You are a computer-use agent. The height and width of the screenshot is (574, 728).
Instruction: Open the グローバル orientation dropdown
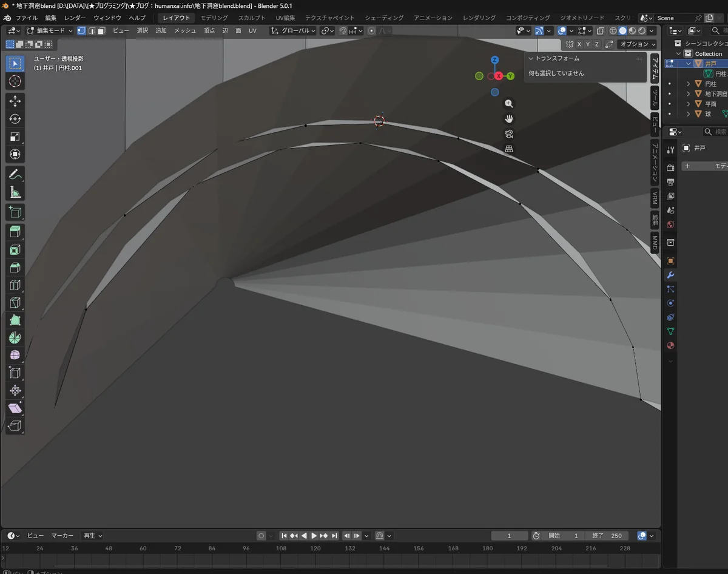293,30
